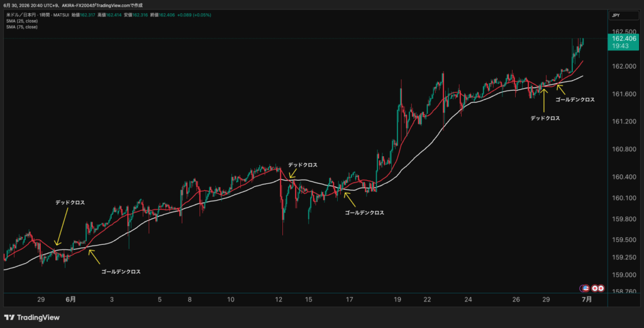Click the yellow arrow above June 29 デッドクロス label

click(544, 100)
